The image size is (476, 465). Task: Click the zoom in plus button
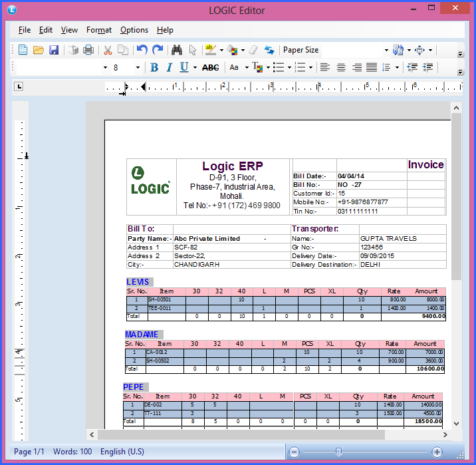coord(437,452)
